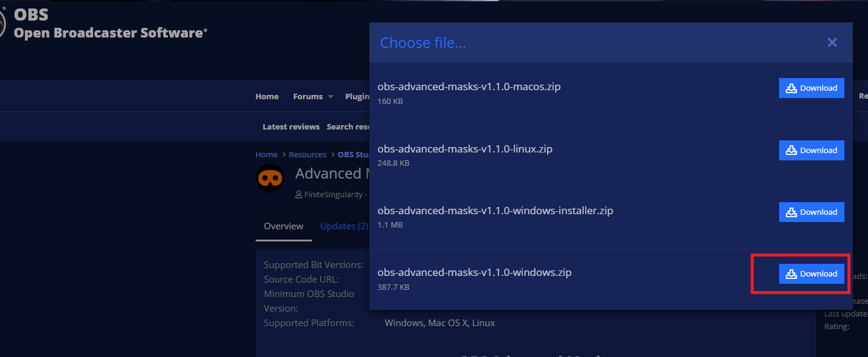Viewport: 868px width, 357px height.
Task: Download obs-advanced-masks-v1.1.0-windows.zip
Action: (x=811, y=273)
